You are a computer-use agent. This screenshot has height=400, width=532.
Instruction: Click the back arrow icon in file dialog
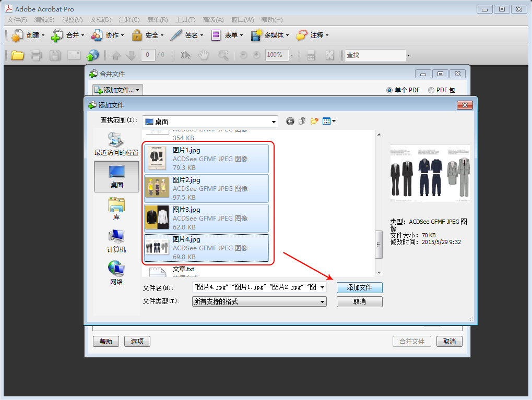pyautogui.click(x=290, y=122)
